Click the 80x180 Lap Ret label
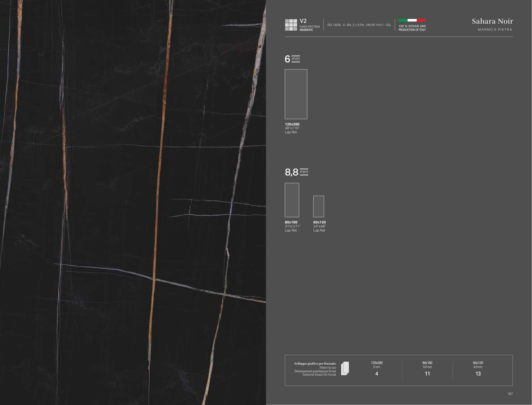The width and height of the screenshot is (532, 405). (x=291, y=230)
